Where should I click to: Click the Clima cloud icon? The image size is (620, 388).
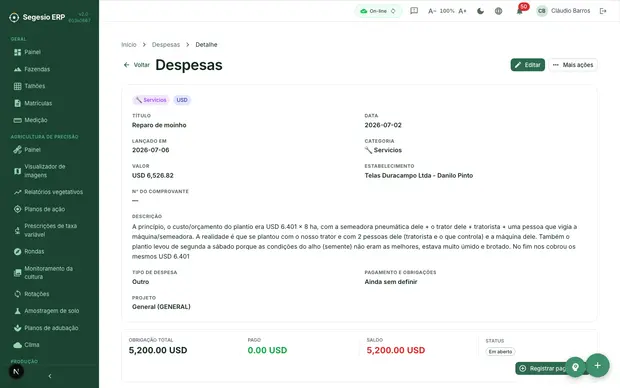tap(17, 345)
